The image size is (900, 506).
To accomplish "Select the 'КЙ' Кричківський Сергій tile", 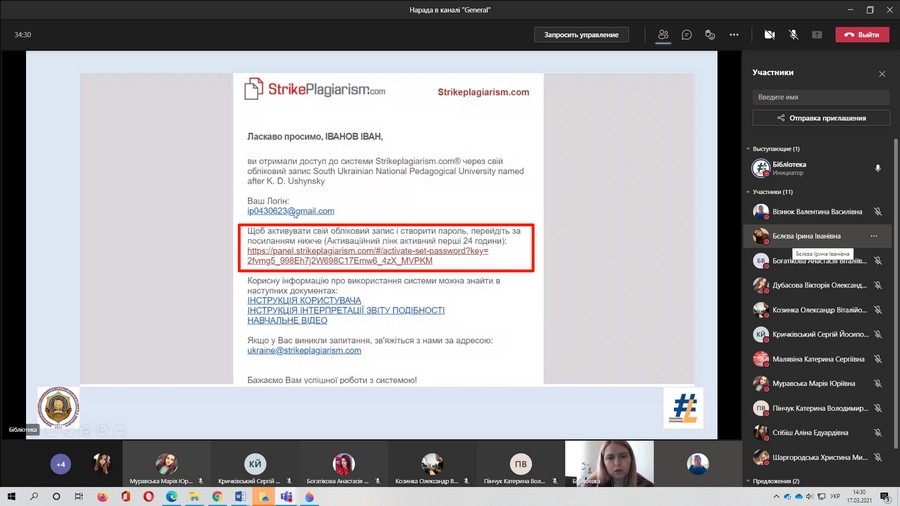I will pyautogui.click(x=255, y=464).
